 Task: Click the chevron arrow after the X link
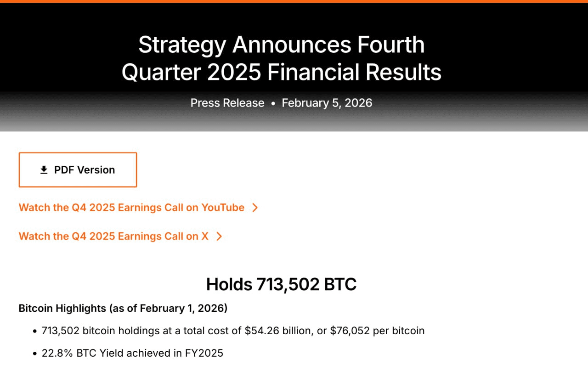tap(219, 236)
